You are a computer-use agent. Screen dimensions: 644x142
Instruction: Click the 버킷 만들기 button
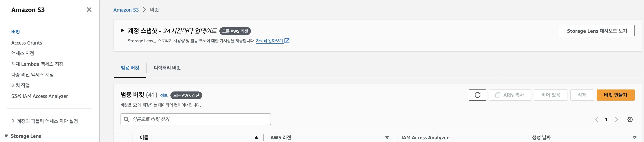click(x=615, y=95)
